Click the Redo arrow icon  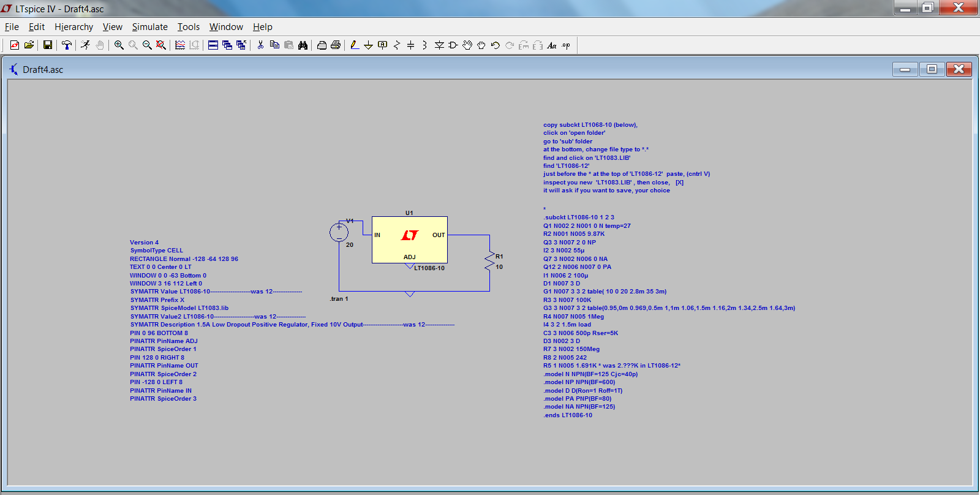[510, 45]
